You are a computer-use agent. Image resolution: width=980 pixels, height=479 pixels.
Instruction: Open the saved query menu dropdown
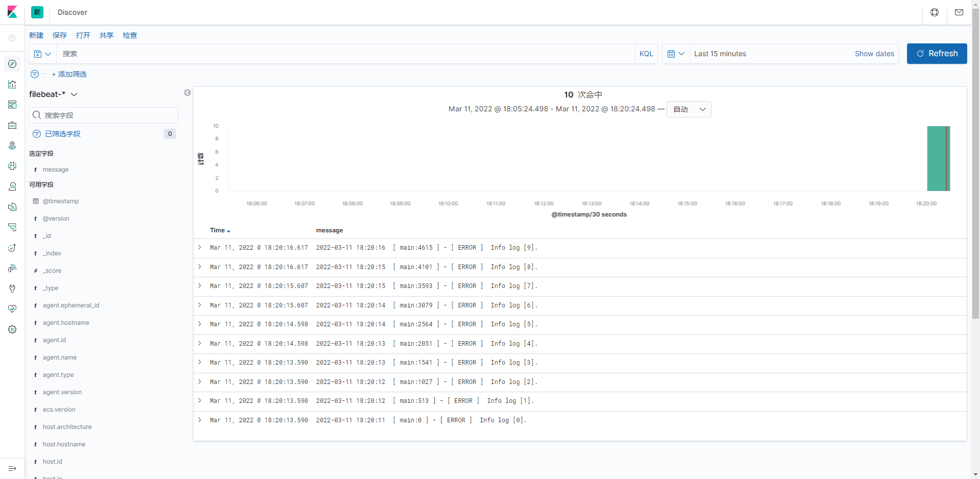[42, 54]
